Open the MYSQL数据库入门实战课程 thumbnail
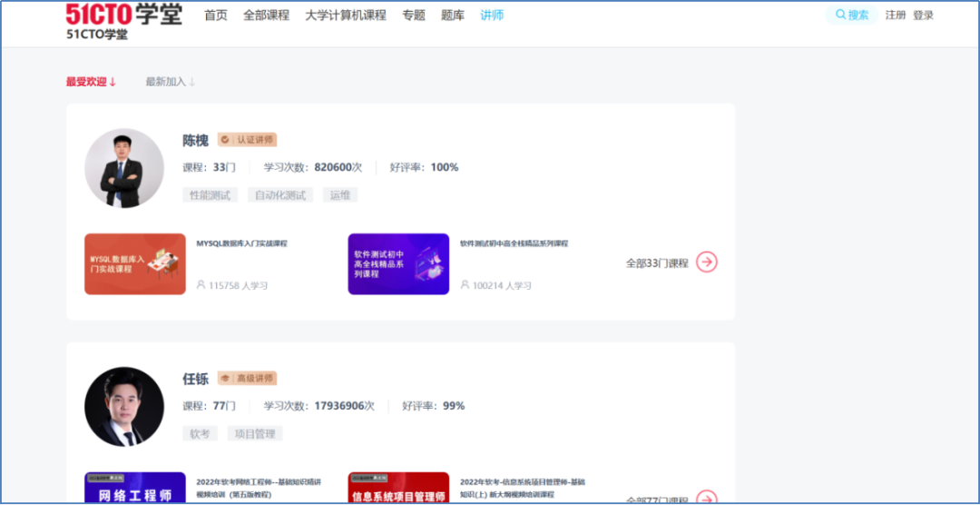 [135, 264]
